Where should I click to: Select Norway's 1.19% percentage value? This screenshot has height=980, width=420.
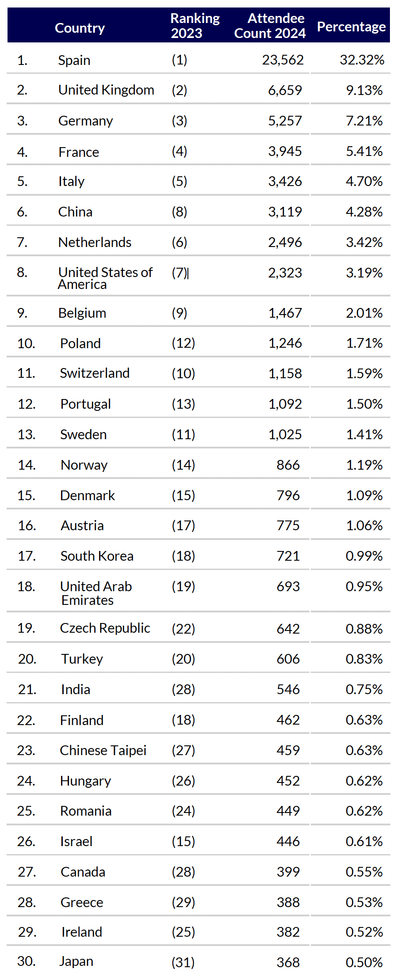point(364,465)
